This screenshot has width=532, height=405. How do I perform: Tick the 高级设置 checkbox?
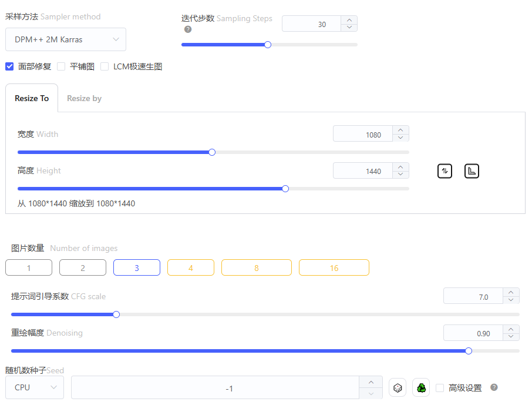pyautogui.click(x=440, y=388)
